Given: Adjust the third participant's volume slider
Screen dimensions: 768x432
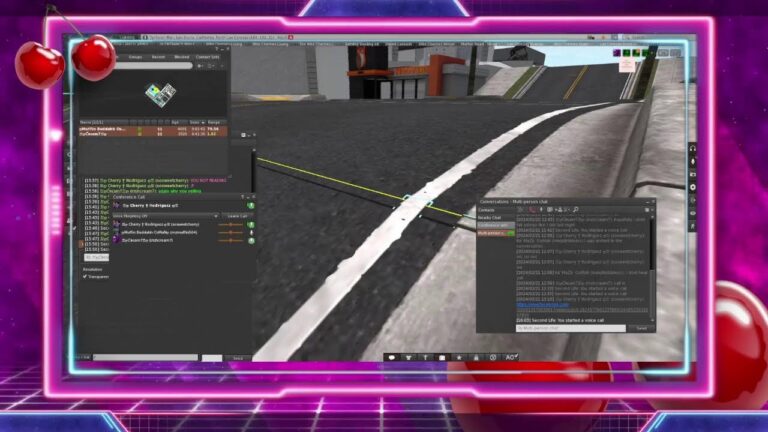Looking at the screenshot, I should click(231, 240).
